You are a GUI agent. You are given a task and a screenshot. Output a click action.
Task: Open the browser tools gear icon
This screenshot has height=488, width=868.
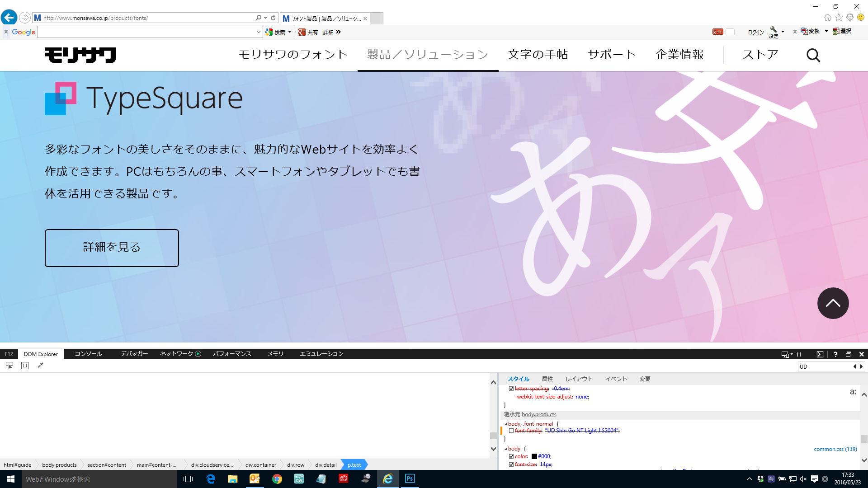click(850, 18)
